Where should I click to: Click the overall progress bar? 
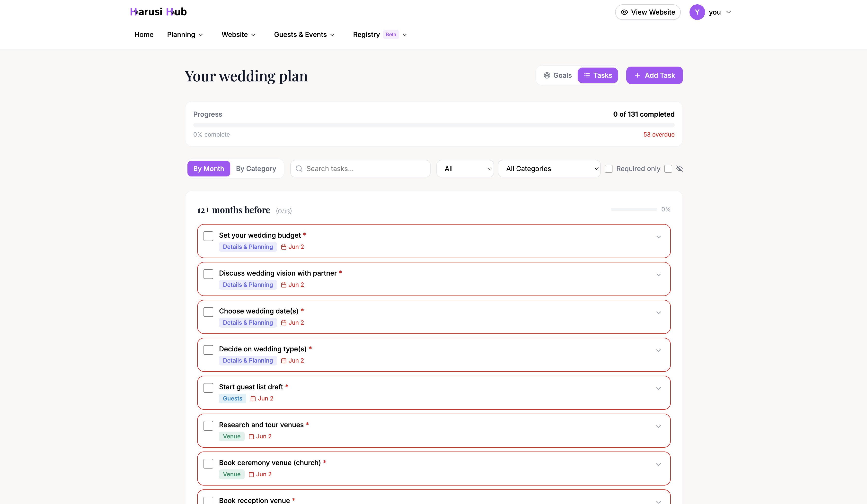click(433, 125)
